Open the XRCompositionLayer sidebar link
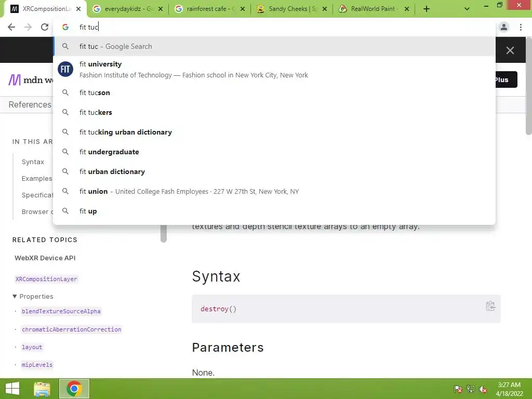Screen dimensions: 532x399 pos(46,279)
